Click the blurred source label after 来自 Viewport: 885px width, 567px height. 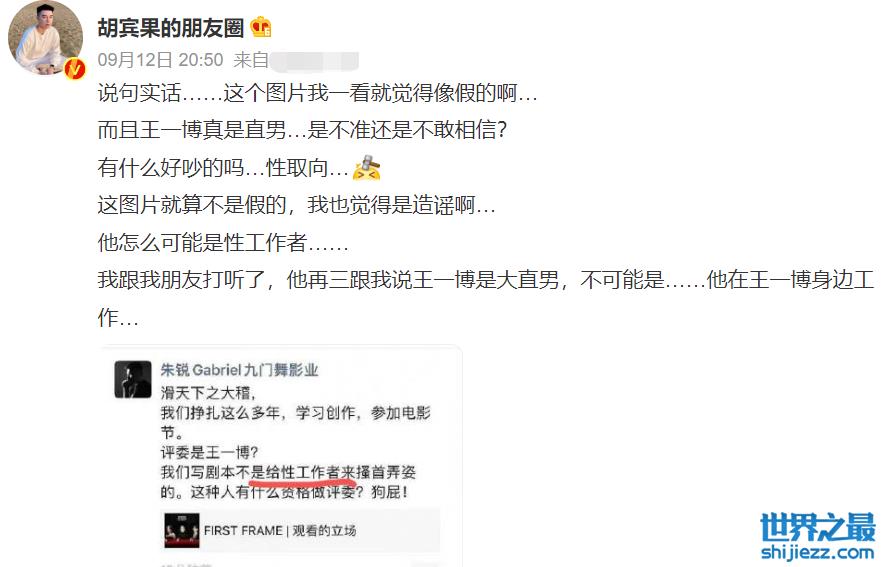(314, 61)
